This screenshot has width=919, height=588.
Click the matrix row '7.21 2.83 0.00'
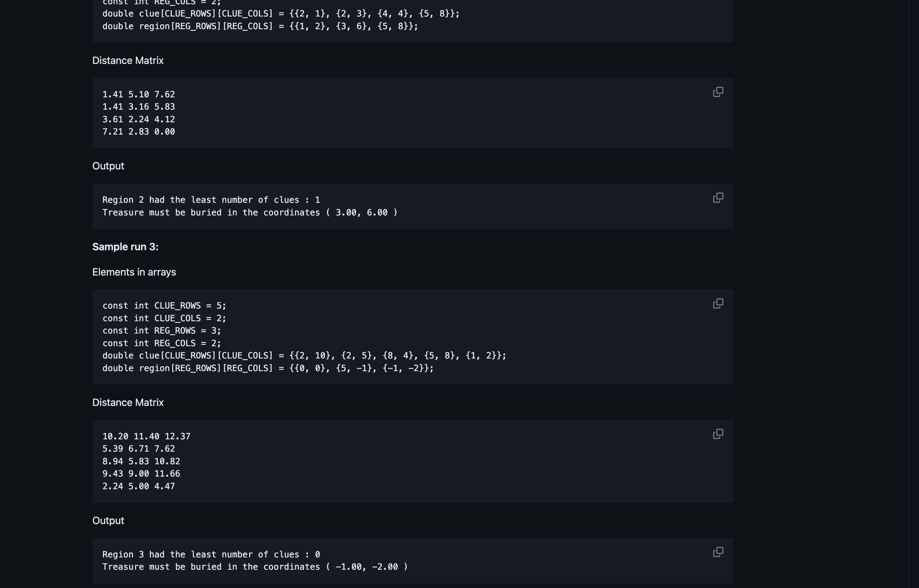pyautogui.click(x=139, y=131)
